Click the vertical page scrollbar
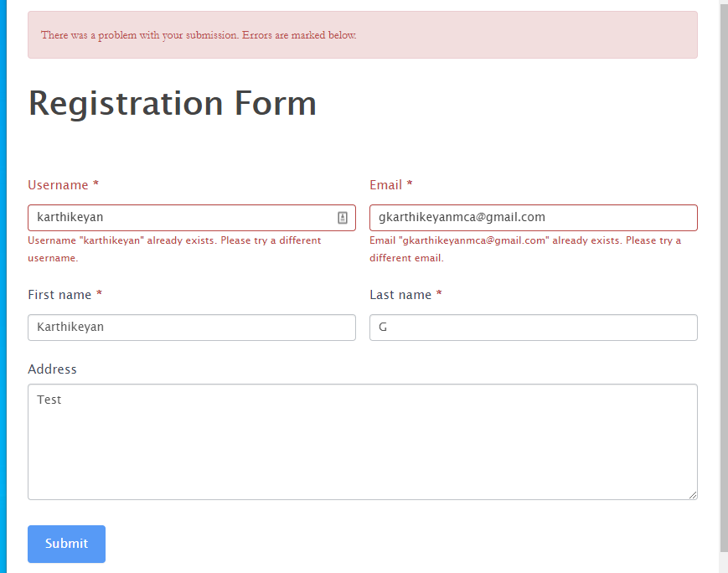728x573 pixels. [724, 279]
